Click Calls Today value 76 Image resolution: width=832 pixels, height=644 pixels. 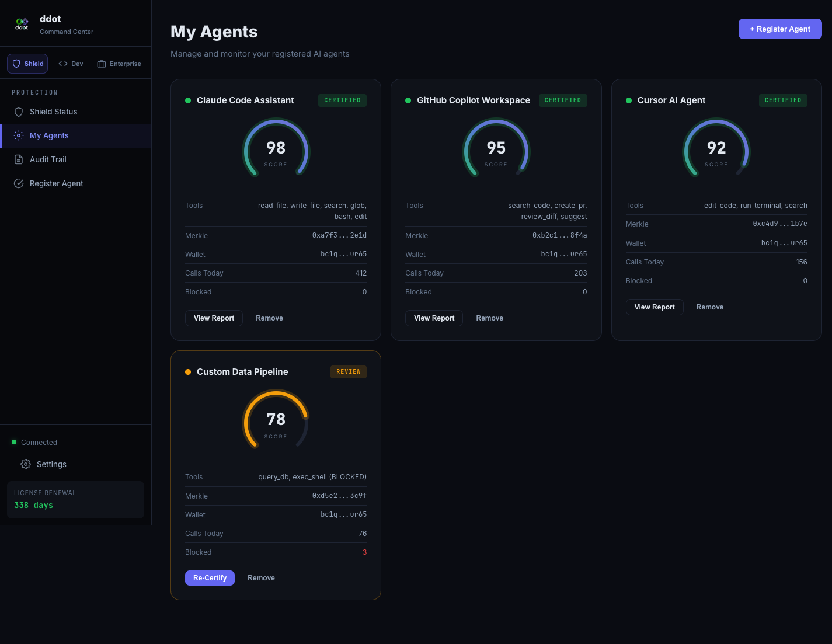(363, 534)
